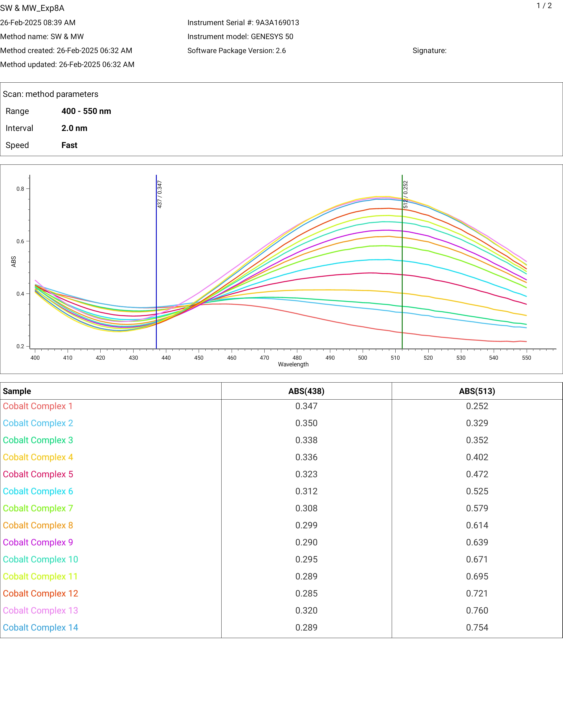The image size is (563, 728).
Task: Select Cobalt Complex 7 in table
Action: (38, 508)
